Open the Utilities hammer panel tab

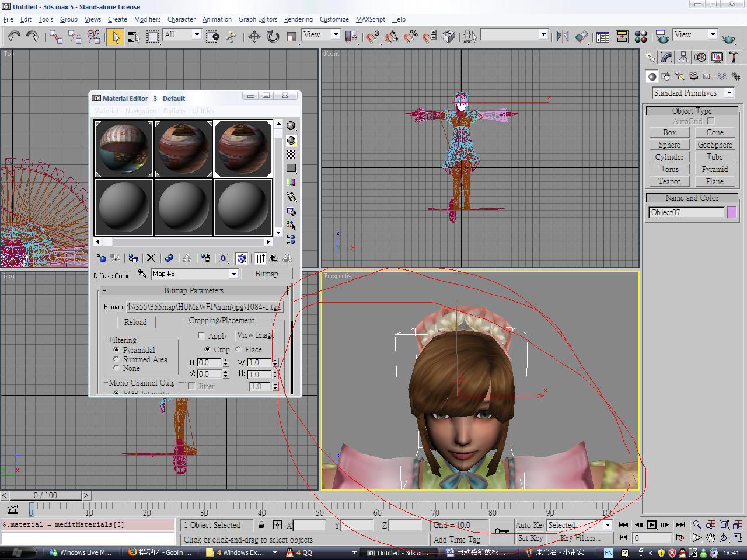coord(734,57)
